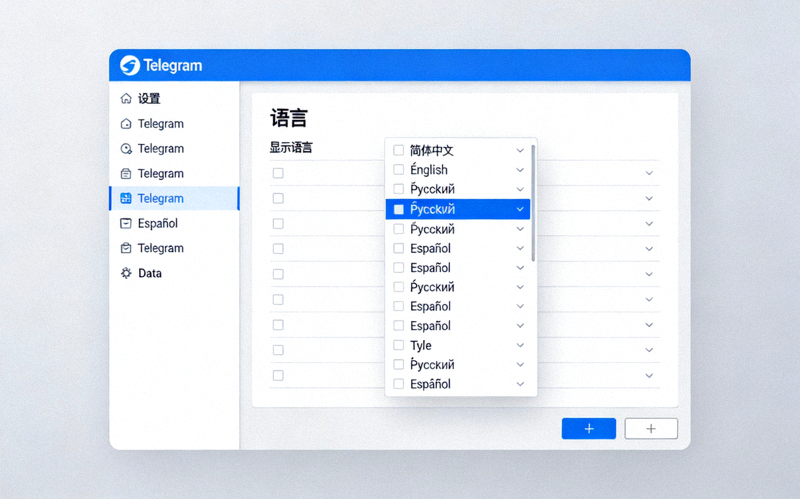Click icon of Telegram item directly below 设置
Viewport: 800px width, 499px height.
point(126,124)
